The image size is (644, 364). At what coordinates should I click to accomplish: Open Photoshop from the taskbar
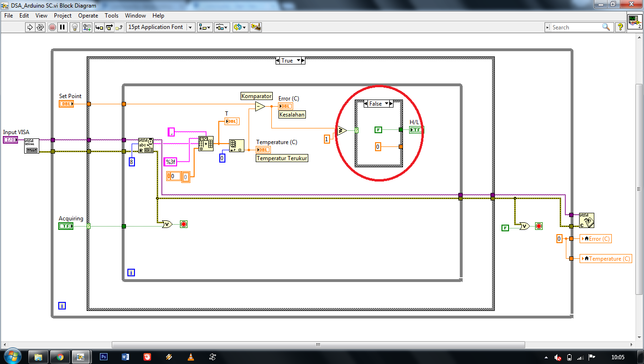point(104,357)
